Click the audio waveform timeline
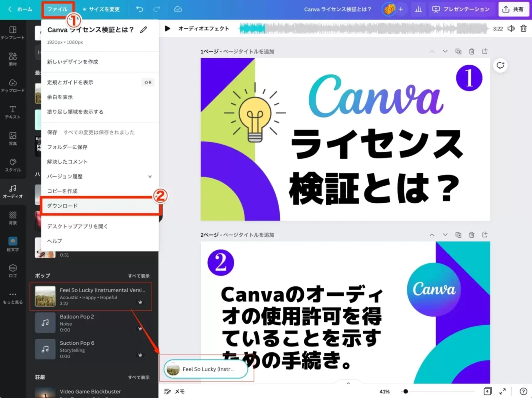 [364, 28]
